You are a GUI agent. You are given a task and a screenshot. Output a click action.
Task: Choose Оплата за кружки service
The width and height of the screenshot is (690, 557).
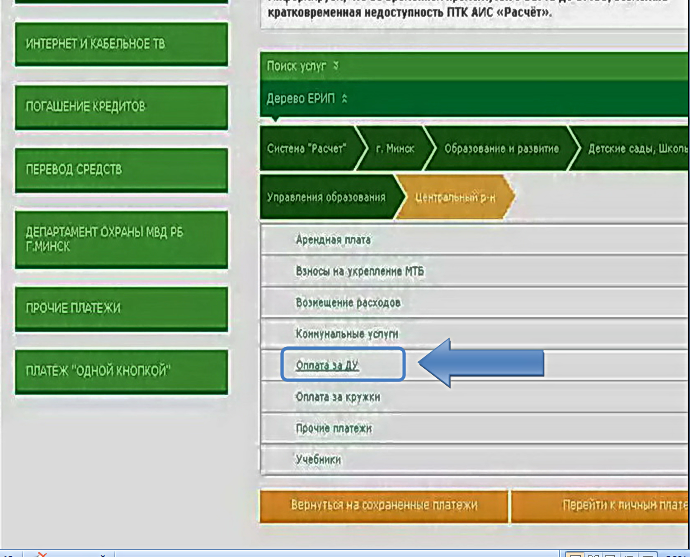point(337,397)
